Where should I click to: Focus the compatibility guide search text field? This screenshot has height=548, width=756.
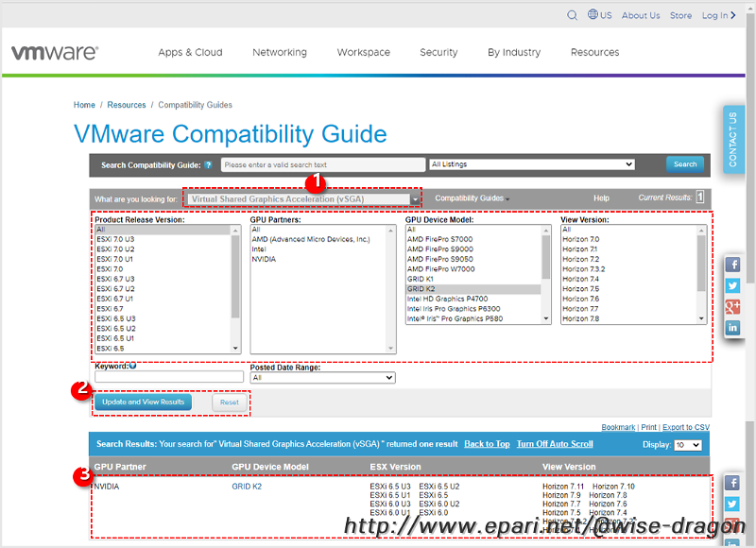point(323,164)
